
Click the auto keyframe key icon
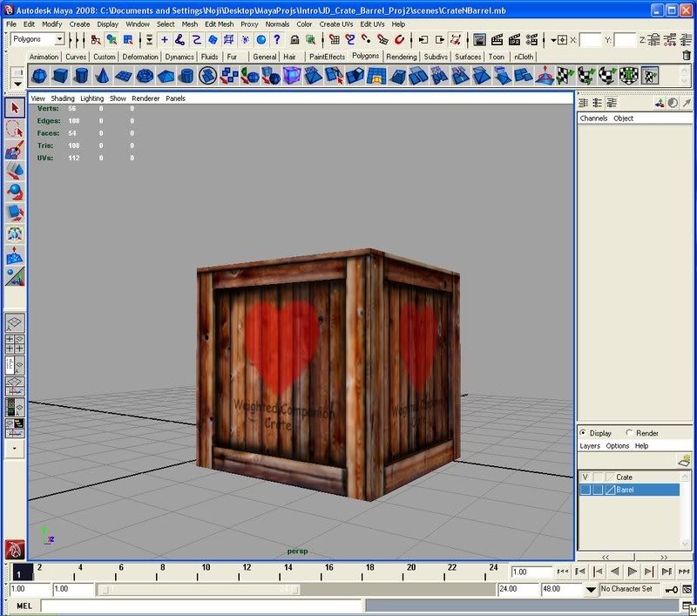click(x=671, y=589)
